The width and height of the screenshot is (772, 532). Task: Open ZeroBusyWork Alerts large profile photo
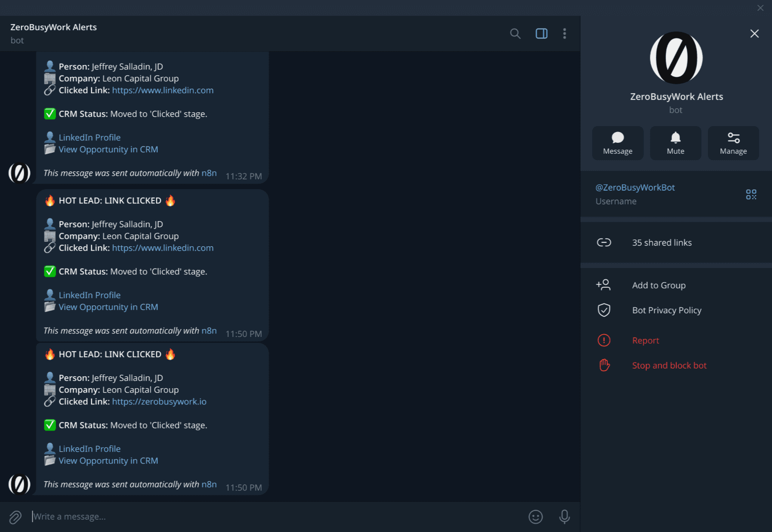(676, 58)
